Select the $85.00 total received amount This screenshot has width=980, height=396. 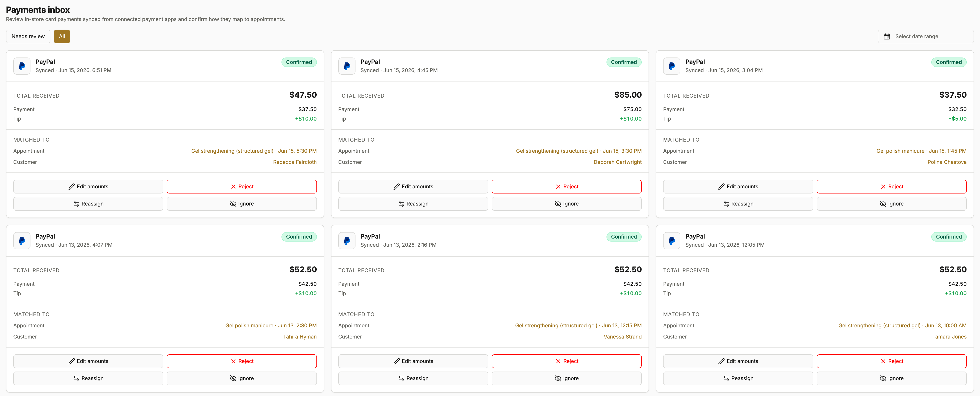pos(628,95)
